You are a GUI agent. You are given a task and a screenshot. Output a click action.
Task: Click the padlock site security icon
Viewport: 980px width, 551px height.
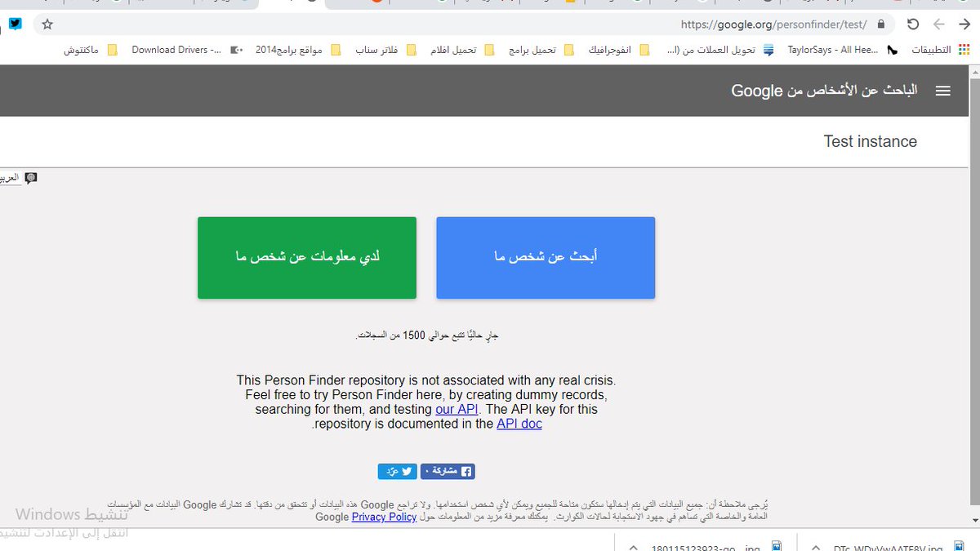[880, 24]
